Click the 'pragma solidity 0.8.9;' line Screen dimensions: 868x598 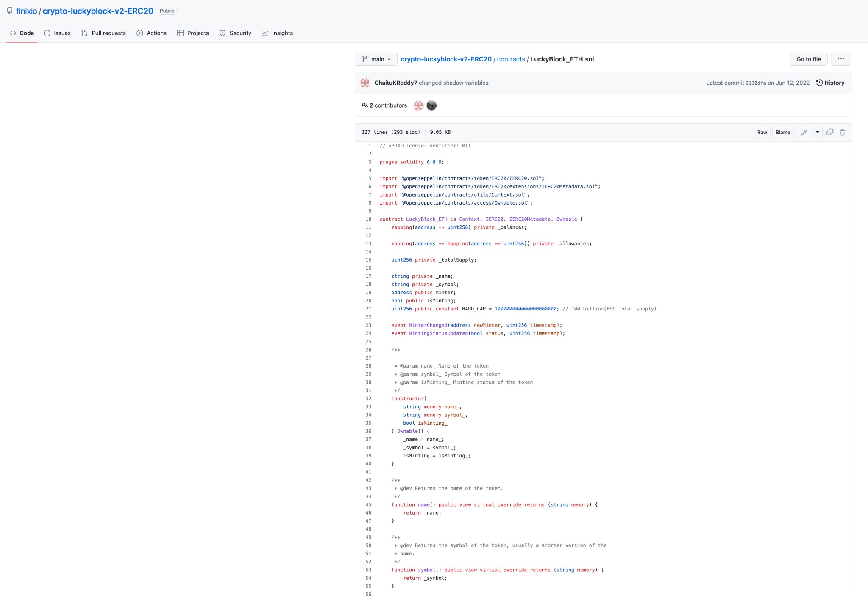[x=412, y=162]
